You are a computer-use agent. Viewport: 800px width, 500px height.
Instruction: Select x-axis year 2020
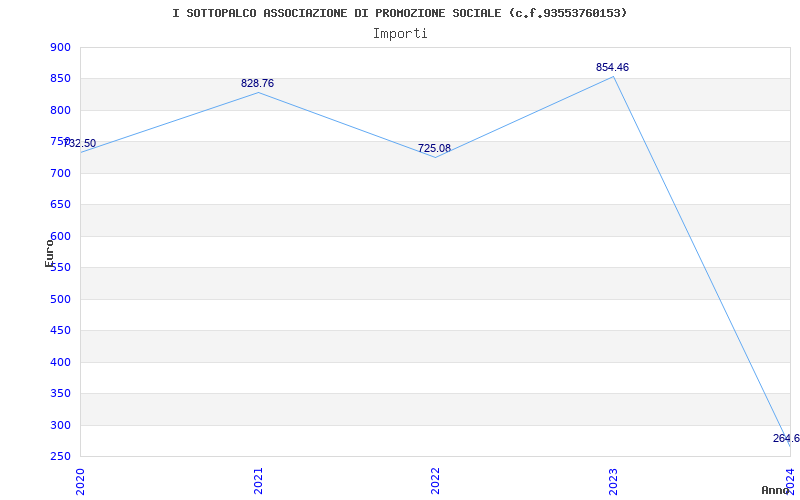pyautogui.click(x=80, y=482)
